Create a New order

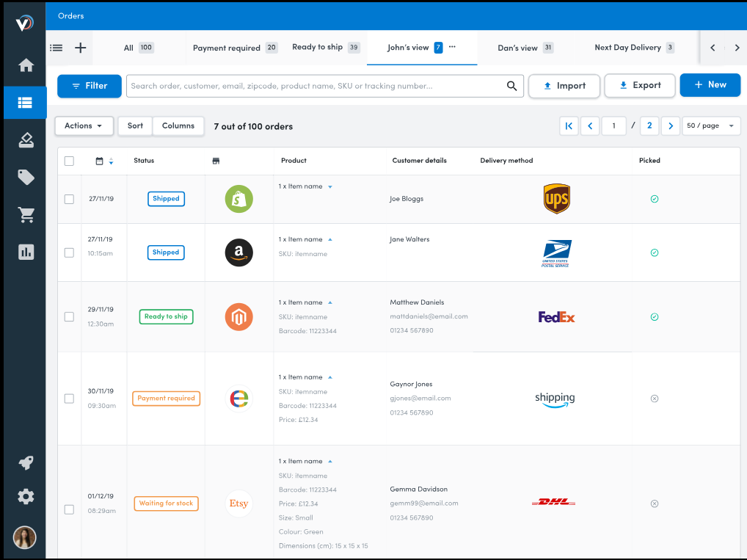(x=710, y=85)
